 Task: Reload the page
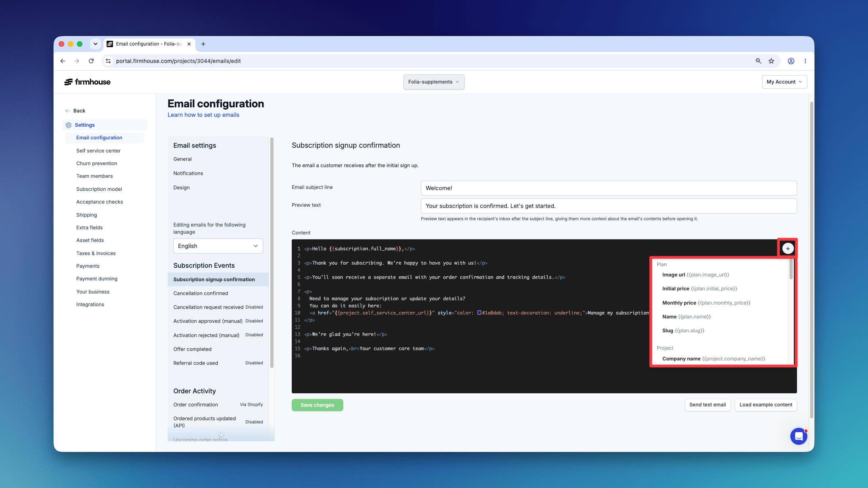click(x=91, y=61)
